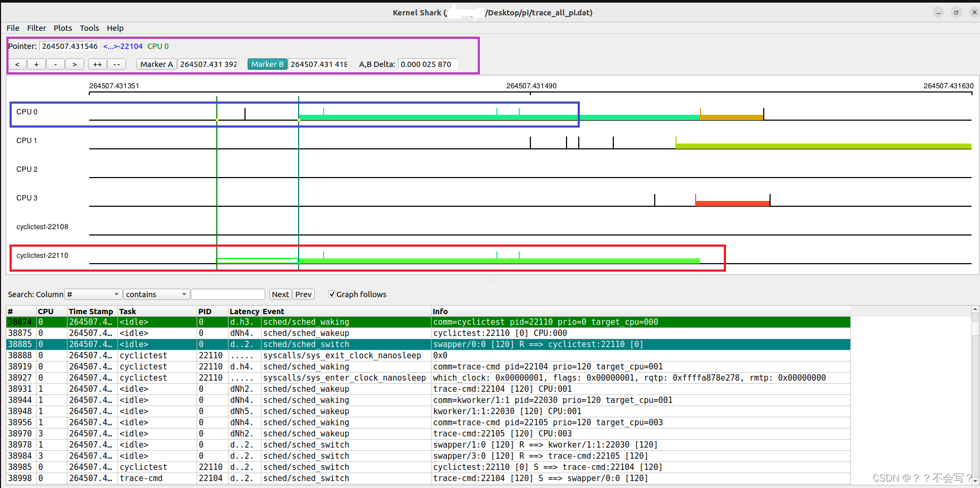Click the Prev search button

303,294
